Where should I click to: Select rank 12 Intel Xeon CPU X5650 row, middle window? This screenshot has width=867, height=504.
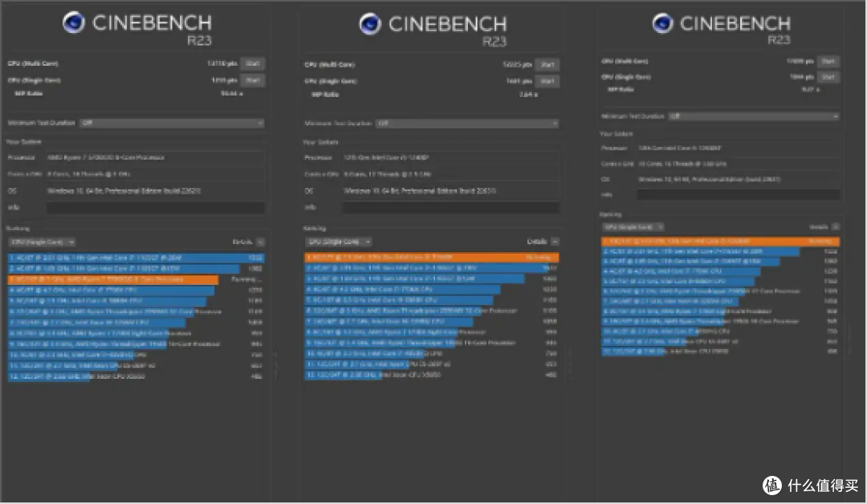(x=431, y=375)
